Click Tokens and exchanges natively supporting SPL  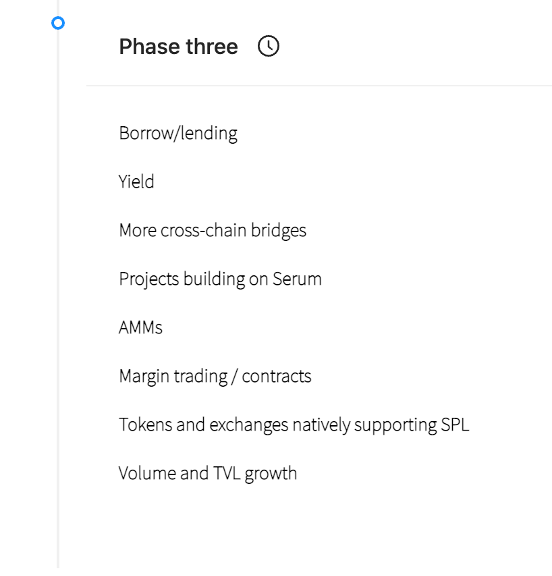[294, 425]
